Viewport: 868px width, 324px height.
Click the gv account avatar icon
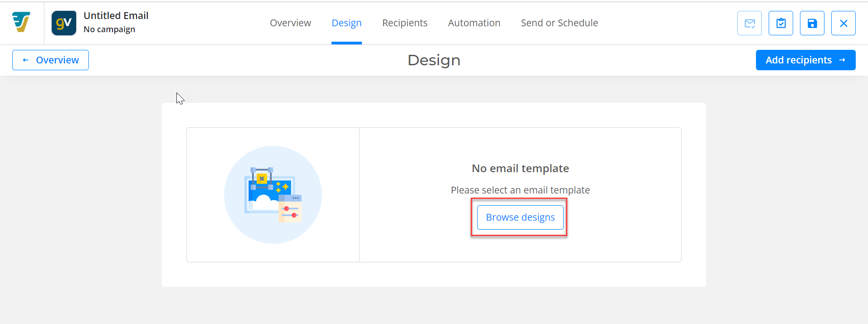[x=64, y=23]
